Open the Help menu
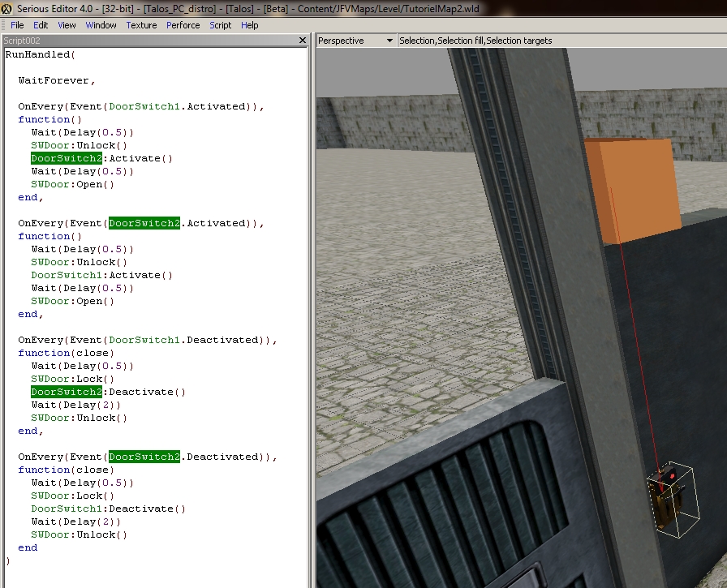 point(249,25)
